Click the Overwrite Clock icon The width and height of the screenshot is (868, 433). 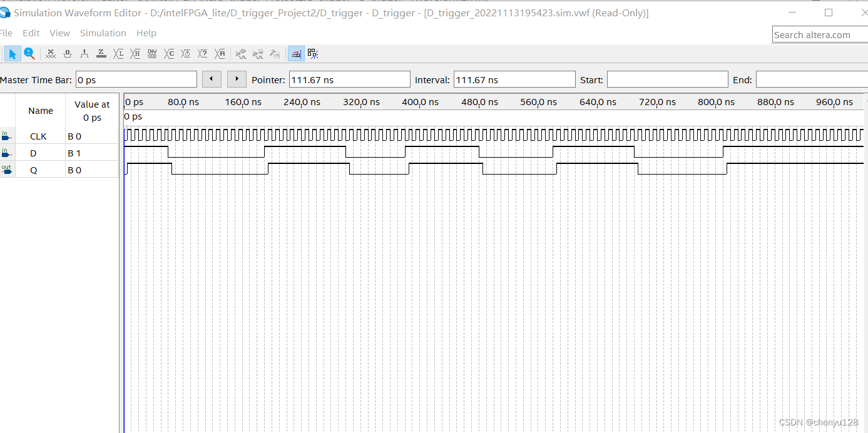pos(186,54)
